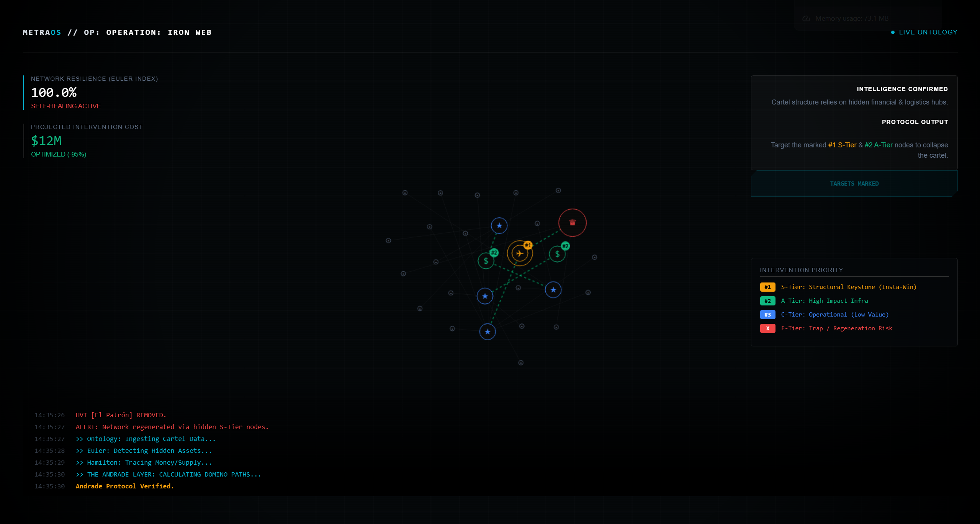This screenshot has width=980, height=524.
Task: Click the INTELLIGENCE CONFIRMED heading
Action: [x=902, y=89]
